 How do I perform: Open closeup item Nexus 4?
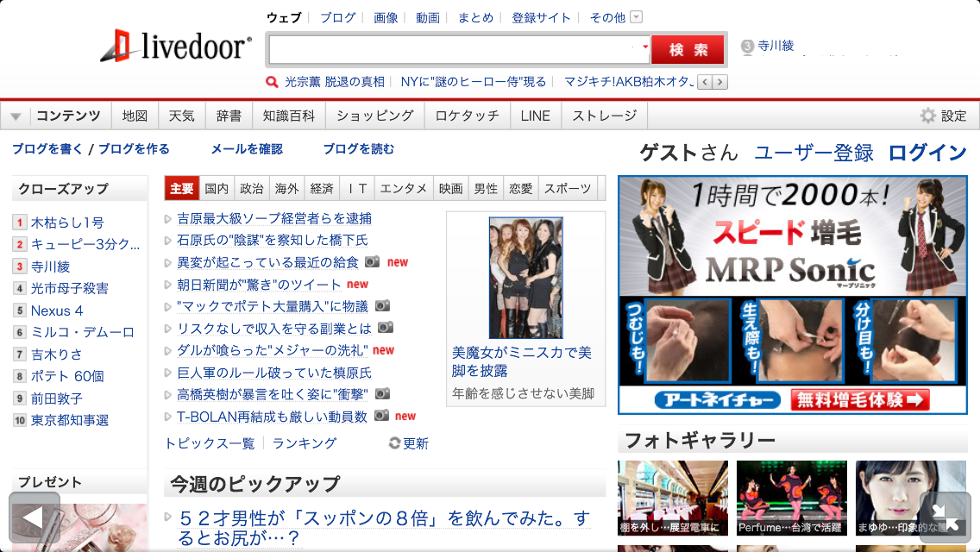click(x=57, y=310)
